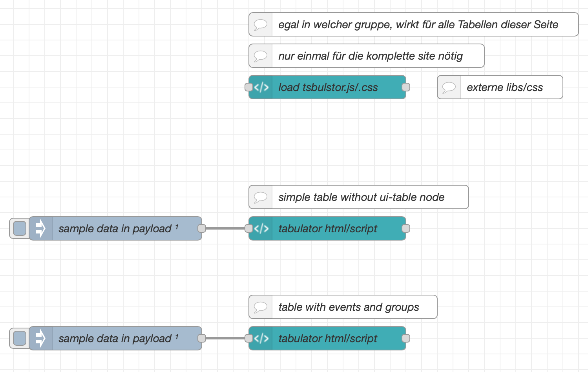This screenshot has height=372, width=588.
Task: Click </> icon of tabulator node under 'table with events' comment
Action: [x=261, y=338]
